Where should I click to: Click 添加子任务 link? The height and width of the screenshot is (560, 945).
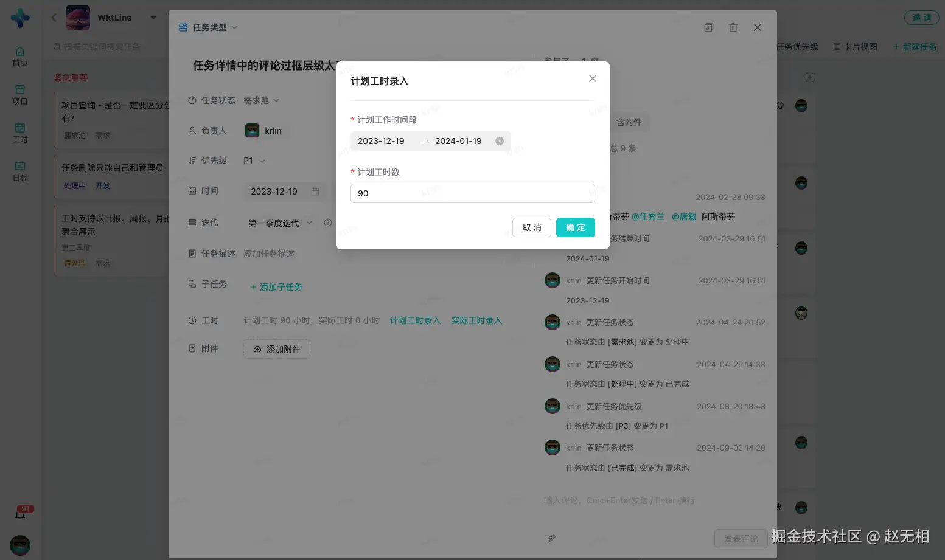(x=276, y=287)
